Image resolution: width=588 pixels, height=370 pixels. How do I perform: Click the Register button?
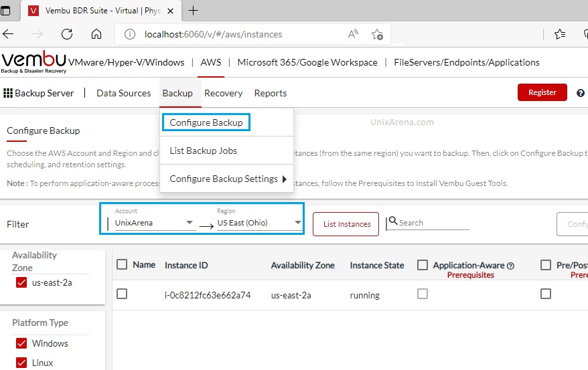pyautogui.click(x=542, y=92)
